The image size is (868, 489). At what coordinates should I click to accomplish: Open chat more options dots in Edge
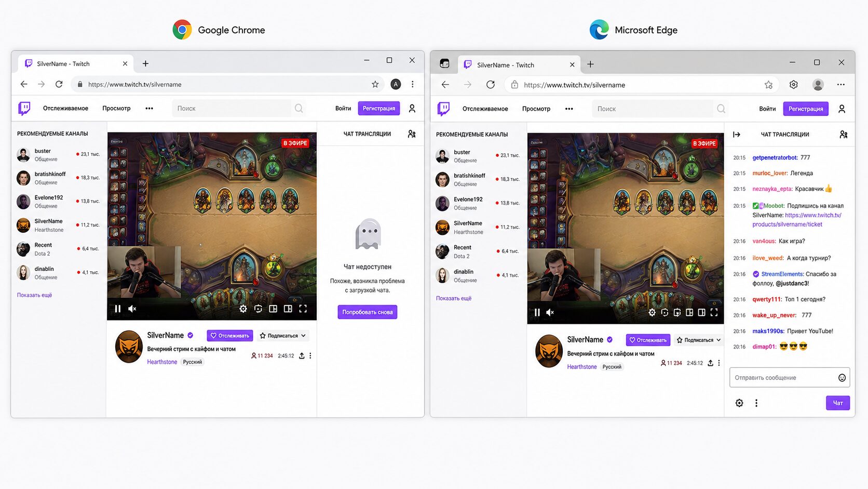click(x=756, y=403)
